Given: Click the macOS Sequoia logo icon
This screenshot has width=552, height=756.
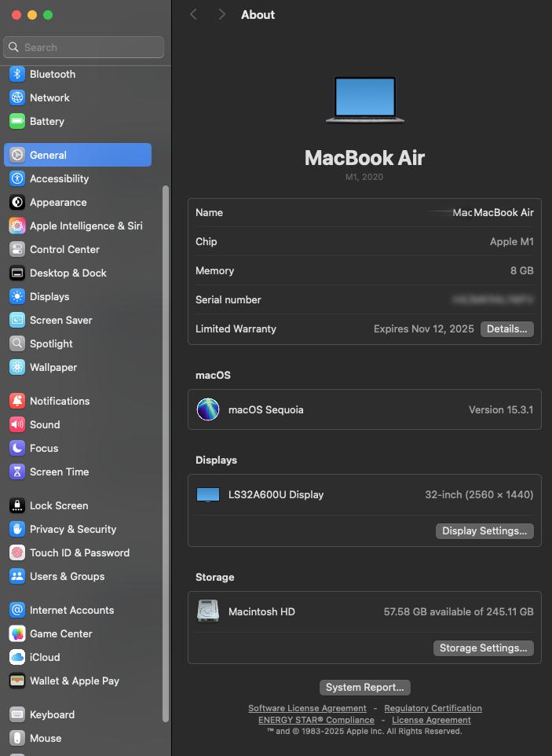Looking at the screenshot, I should [x=208, y=409].
